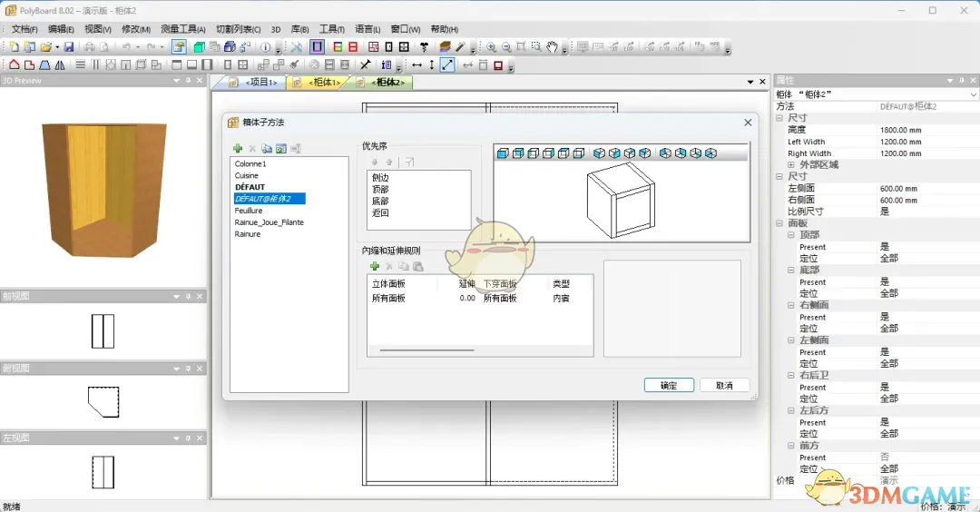Viewport: 980px width, 512px height.
Task: Click the copy icon above the sub-method list
Action: [x=267, y=148]
